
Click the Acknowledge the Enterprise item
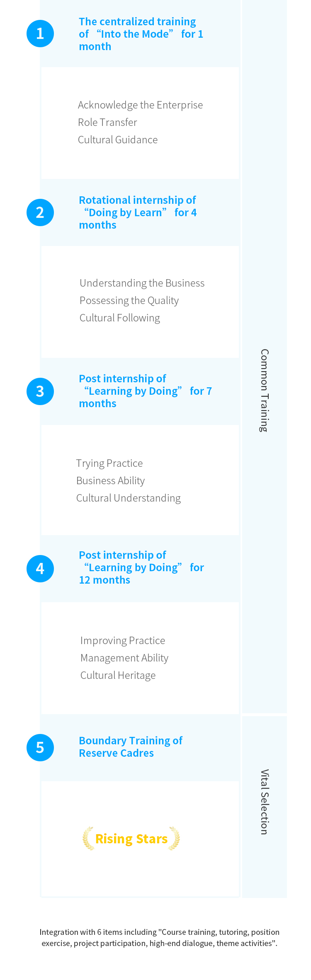pyautogui.click(x=141, y=105)
